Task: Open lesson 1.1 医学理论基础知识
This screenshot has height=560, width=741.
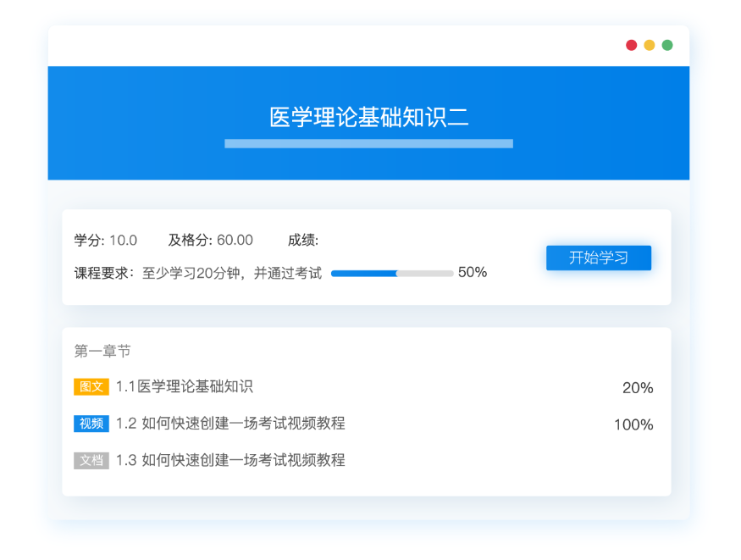Action: coord(184,387)
